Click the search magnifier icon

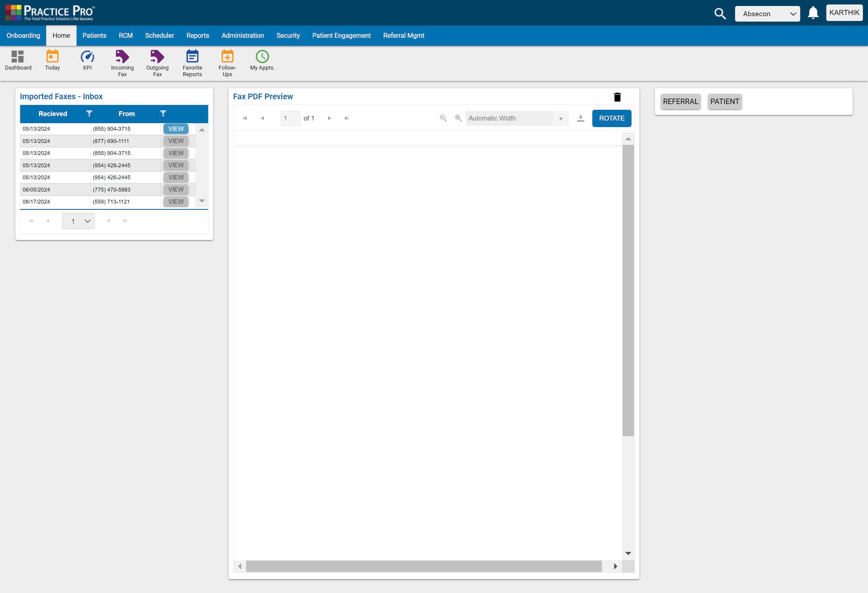720,13
